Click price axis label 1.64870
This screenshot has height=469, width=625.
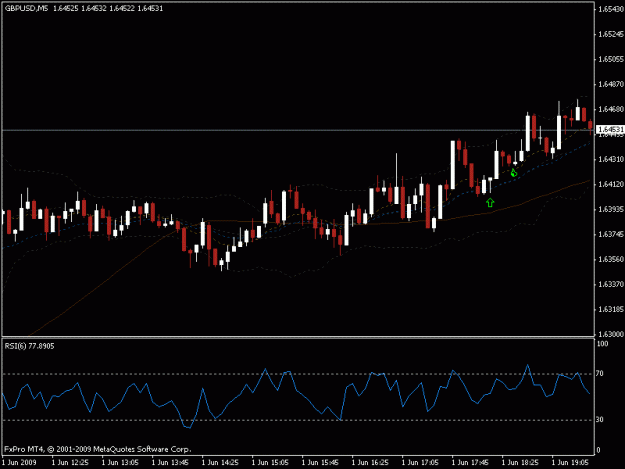[611, 84]
